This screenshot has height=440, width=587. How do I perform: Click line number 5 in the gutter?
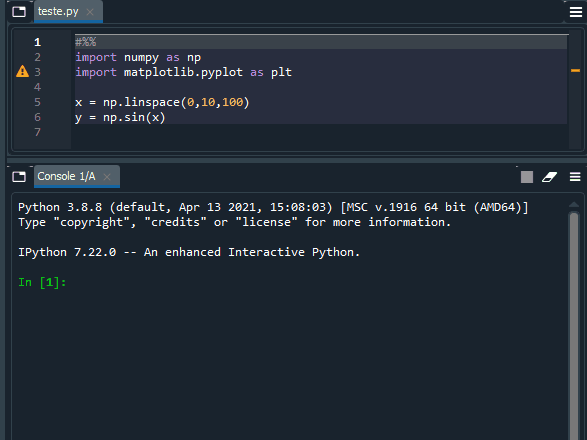(37, 102)
